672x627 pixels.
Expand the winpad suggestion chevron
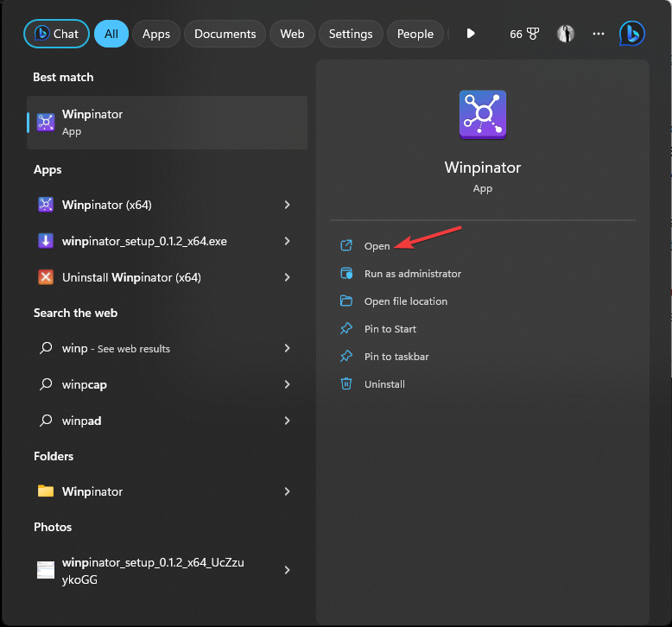pyautogui.click(x=287, y=421)
